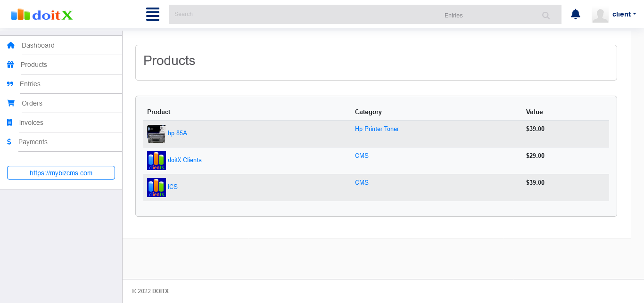This screenshot has height=303, width=644.
Task: Expand the client user dropdown
Action: point(624,14)
